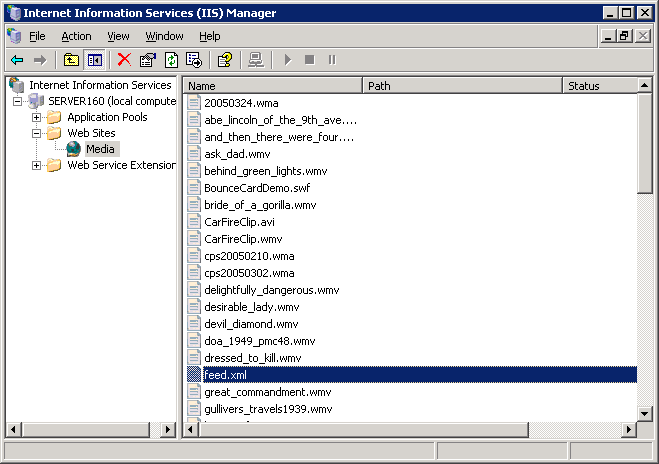Restore the inner MMC child window
Screen dimensions: 659x464
click(x=625, y=36)
